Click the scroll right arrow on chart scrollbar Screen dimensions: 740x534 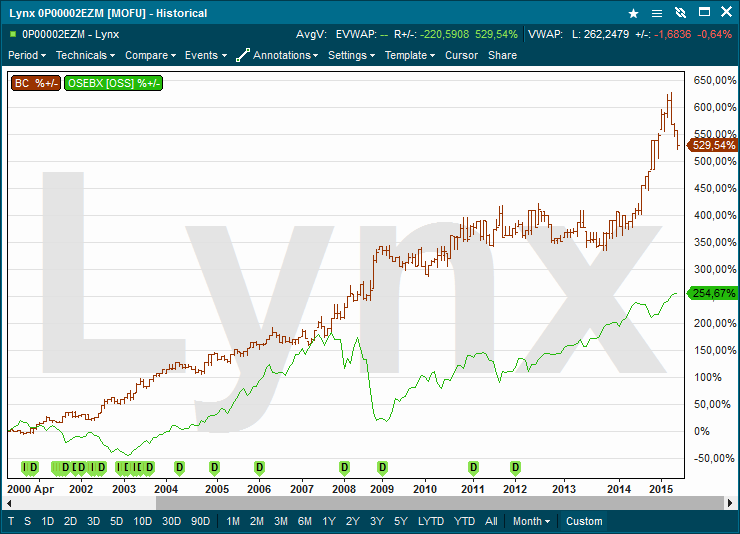click(x=730, y=503)
